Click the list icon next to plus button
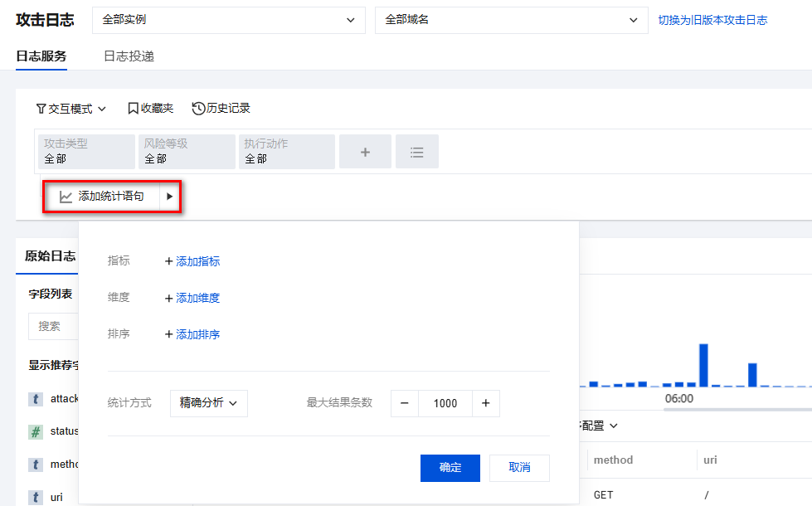The height and width of the screenshot is (506, 812). click(417, 152)
